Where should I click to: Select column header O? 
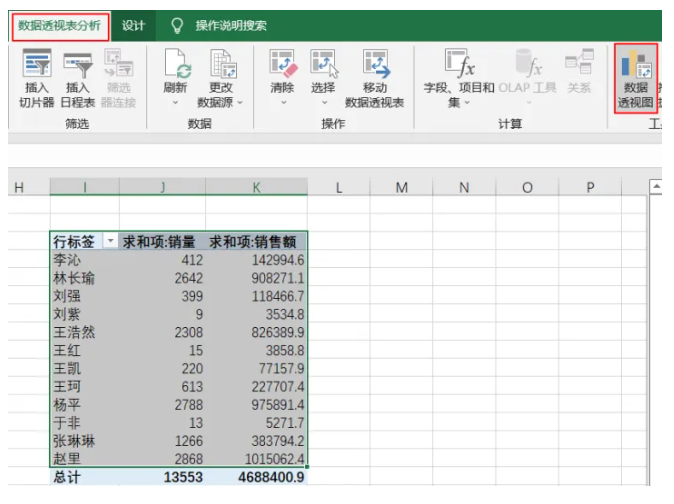(527, 187)
